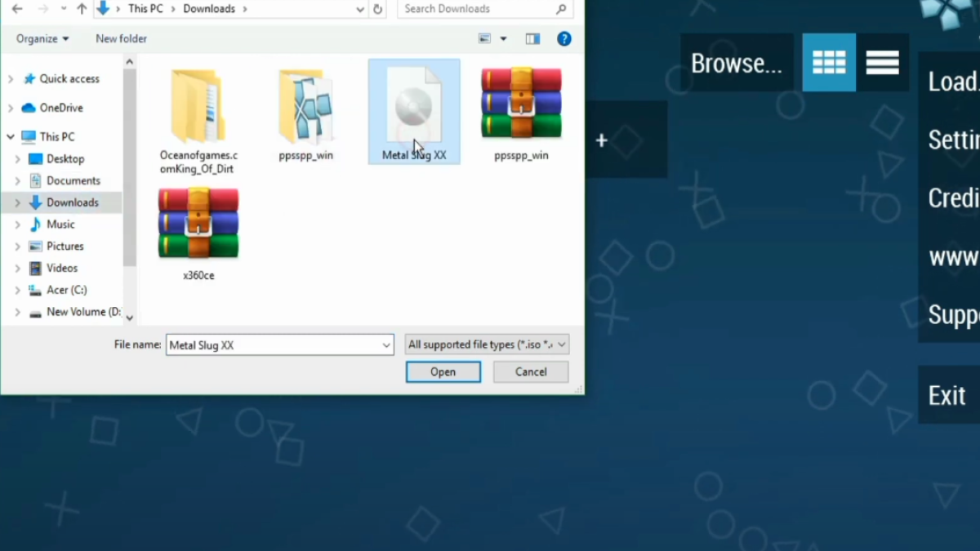Go back in the file dialog

pyautogui.click(x=17, y=9)
